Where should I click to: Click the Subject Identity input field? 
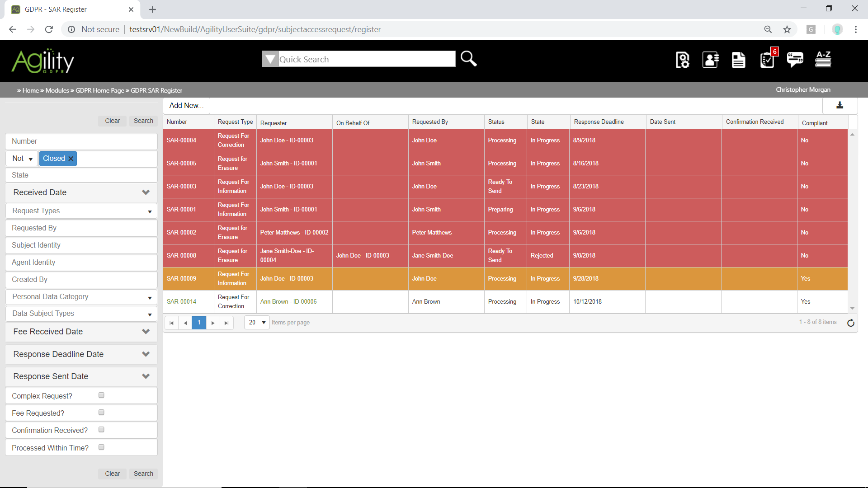pos(81,245)
